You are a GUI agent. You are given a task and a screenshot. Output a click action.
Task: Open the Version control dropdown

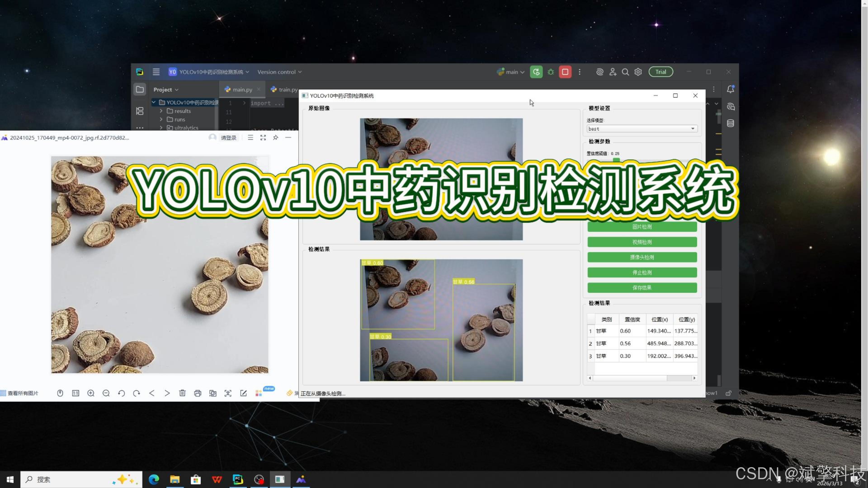pyautogui.click(x=279, y=72)
